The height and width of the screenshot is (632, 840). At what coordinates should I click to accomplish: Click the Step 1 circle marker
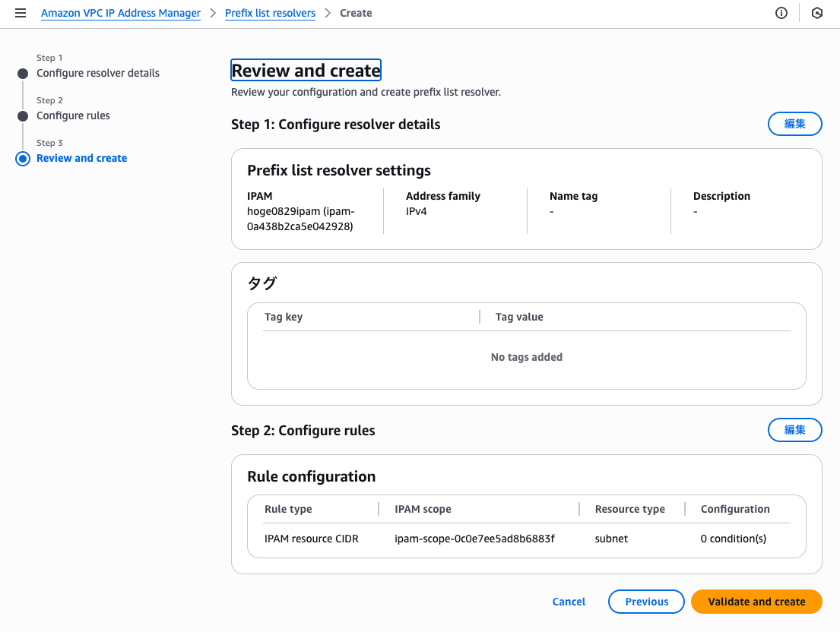(23, 74)
